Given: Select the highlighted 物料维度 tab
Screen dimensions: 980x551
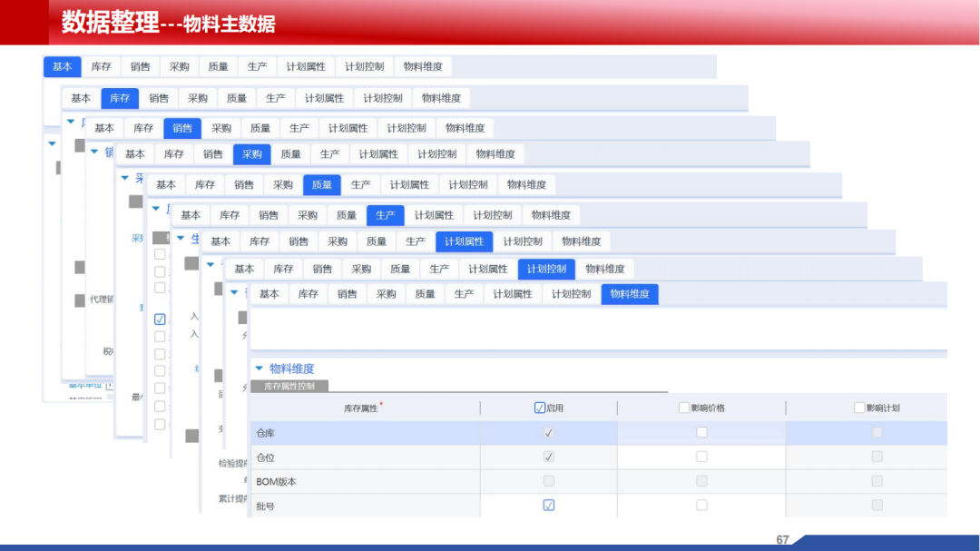Looking at the screenshot, I should 629,294.
